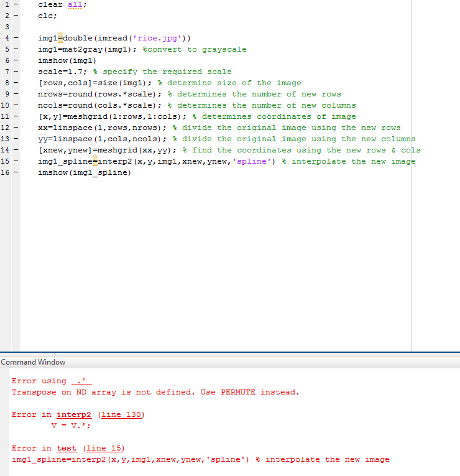This screenshot has height=476, width=460.
Task: Click 'nrows=round(rows.*scale);' on line 9
Action: tap(99, 94)
